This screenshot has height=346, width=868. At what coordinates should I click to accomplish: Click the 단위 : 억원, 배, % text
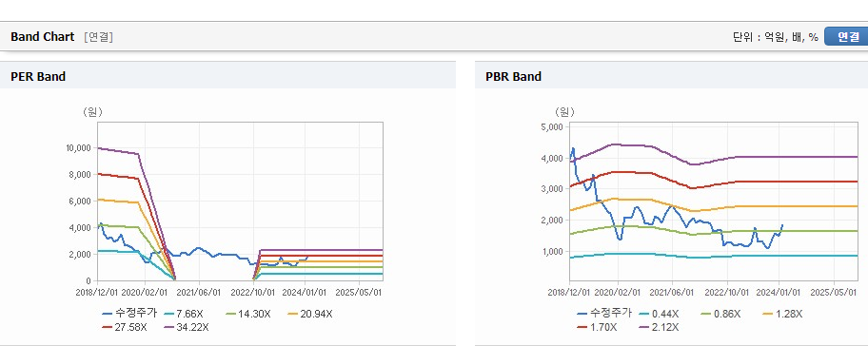(x=776, y=37)
